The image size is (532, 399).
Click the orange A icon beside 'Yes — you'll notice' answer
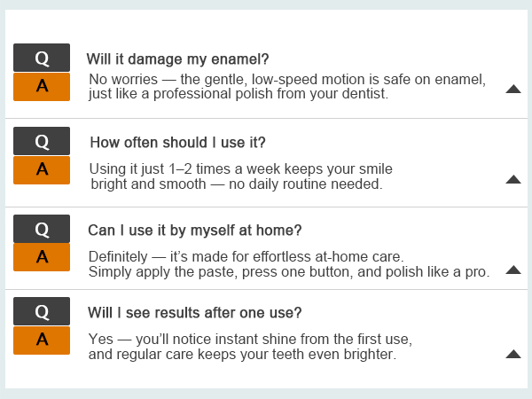tap(42, 340)
